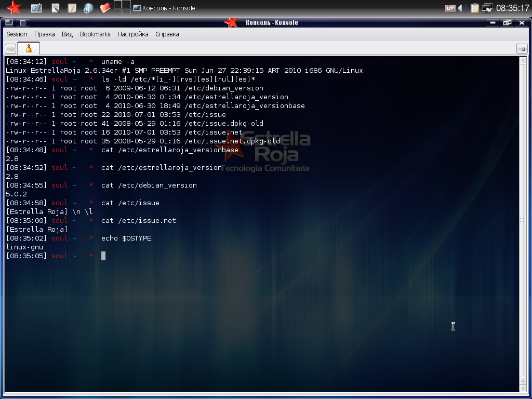Screen dimensions: 532x399
Task: Open the Bookmarks menu
Action: tap(95, 34)
